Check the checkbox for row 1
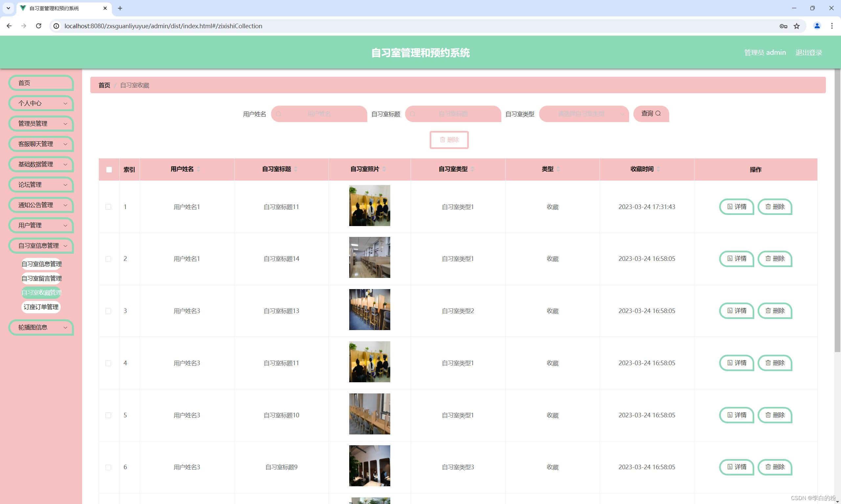This screenshot has height=504, width=841. click(108, 207)
